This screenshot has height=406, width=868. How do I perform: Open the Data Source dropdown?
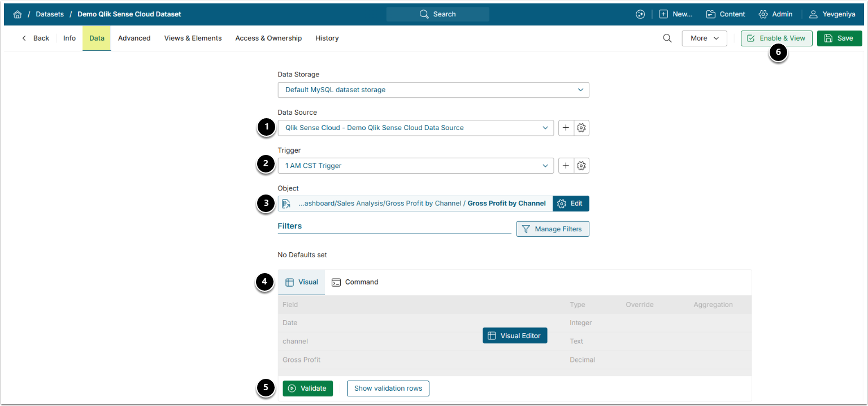(415, 128)
